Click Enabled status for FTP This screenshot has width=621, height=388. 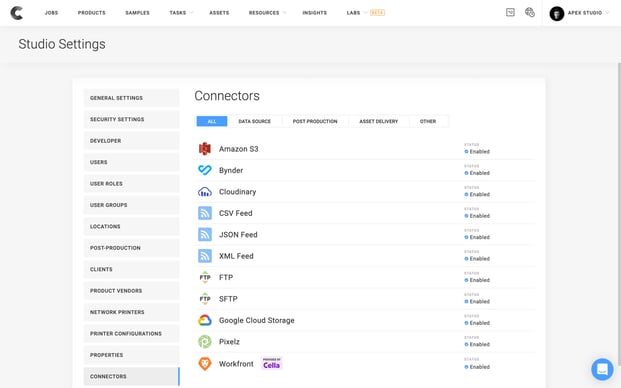(477, 280)
